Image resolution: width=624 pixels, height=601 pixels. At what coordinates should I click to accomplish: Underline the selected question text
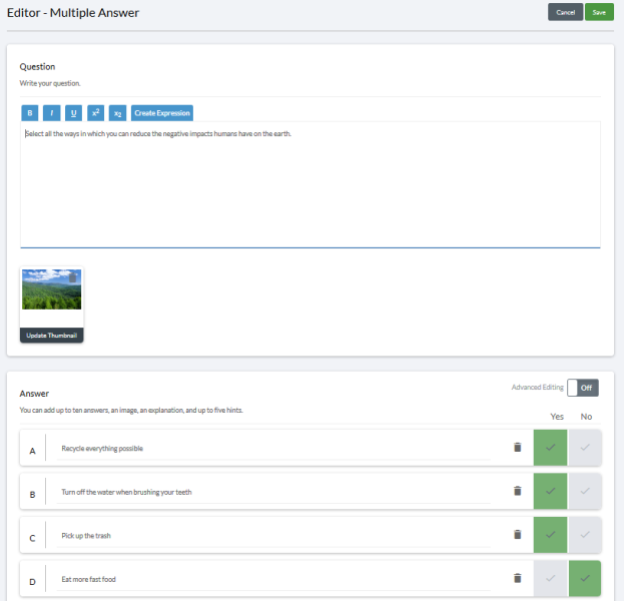tap(74, 113)
